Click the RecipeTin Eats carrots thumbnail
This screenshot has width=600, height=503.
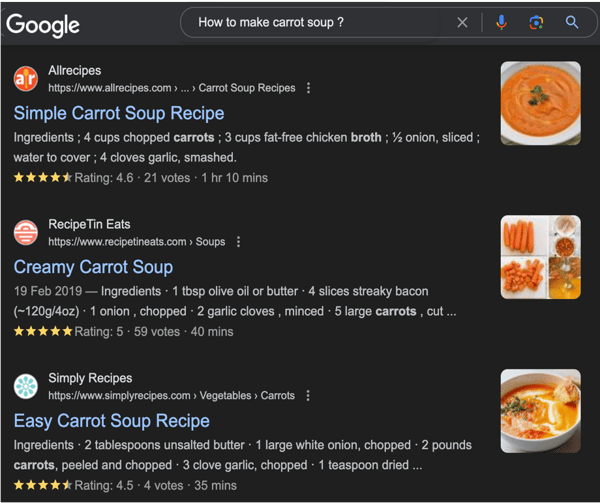click(x=540, y=255)
